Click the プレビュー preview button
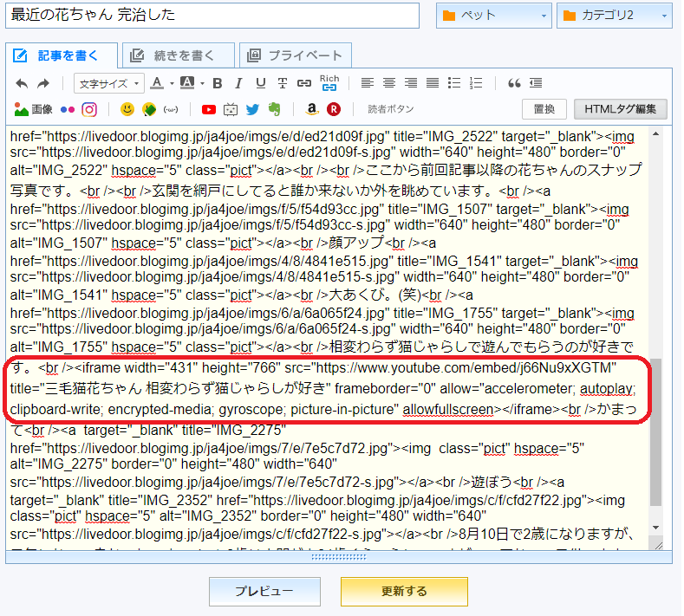Screen dimensions: 684x616 click(264, 592)
